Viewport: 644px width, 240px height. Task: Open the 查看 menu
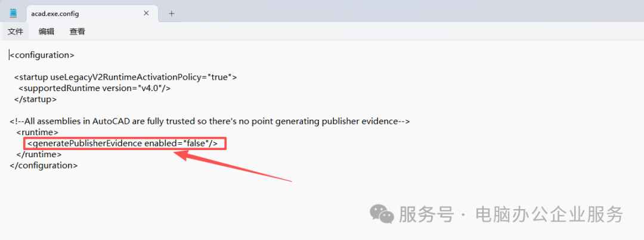click(x=77, y=32)
